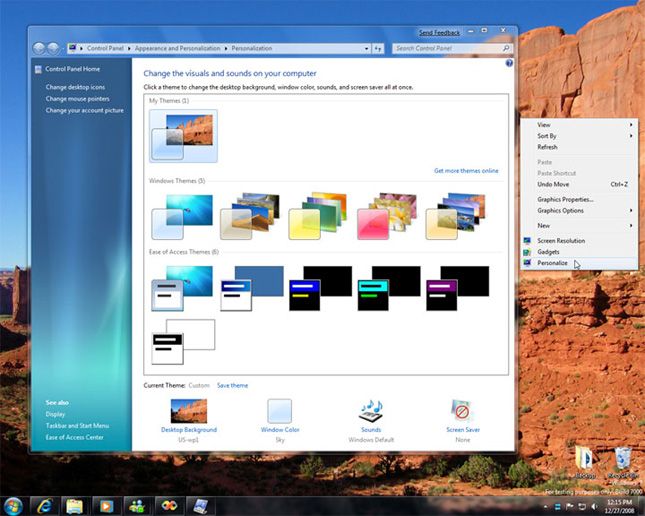Viewport: 645px width, 516px height.
Task: Open the taskbar icon right of Messenger
Action: (169, 506)
